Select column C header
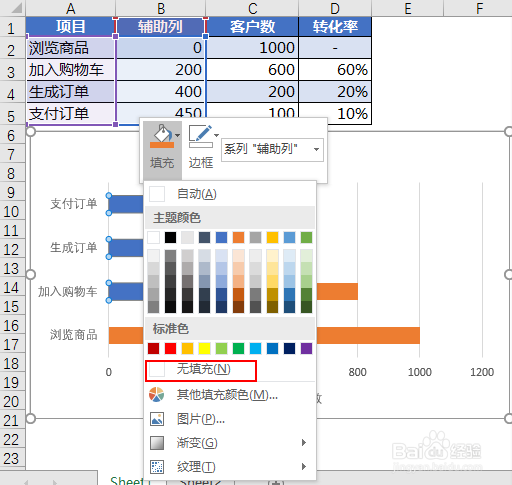Image resolution: width=512 pixels, height=485 pixels. [x=252, y=8]
